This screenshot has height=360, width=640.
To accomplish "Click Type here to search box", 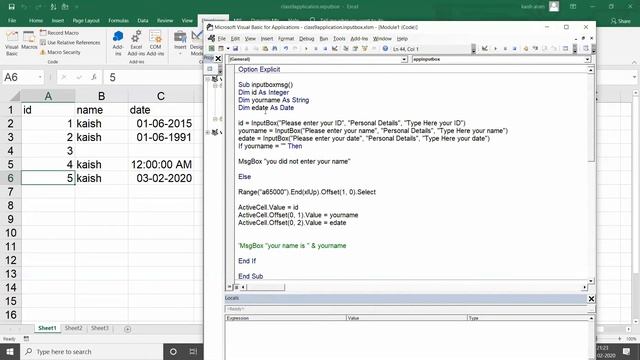I will pyautogui.click(x=91, y=351).
